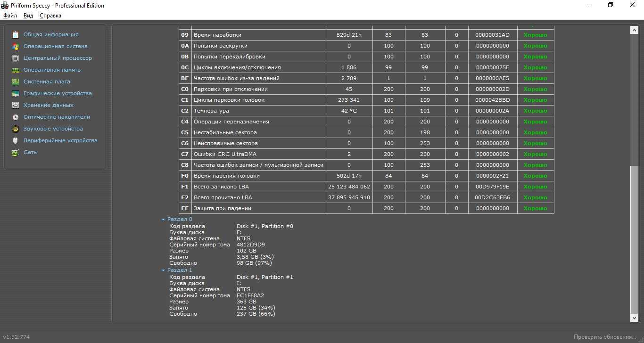Click Частота ошибок записи / мультизонной записи
Image resolution: width=644 pixels, height=343 pixels.
click(258, 165)
